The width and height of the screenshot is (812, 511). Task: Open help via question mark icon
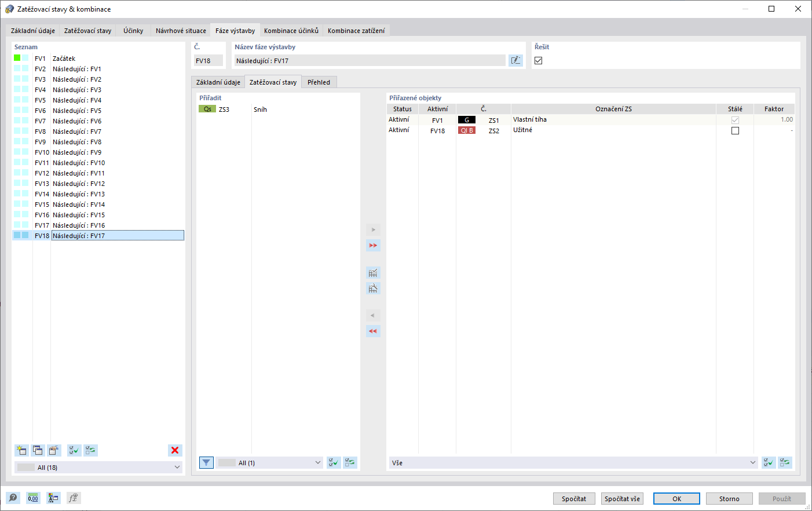[13, 498]
